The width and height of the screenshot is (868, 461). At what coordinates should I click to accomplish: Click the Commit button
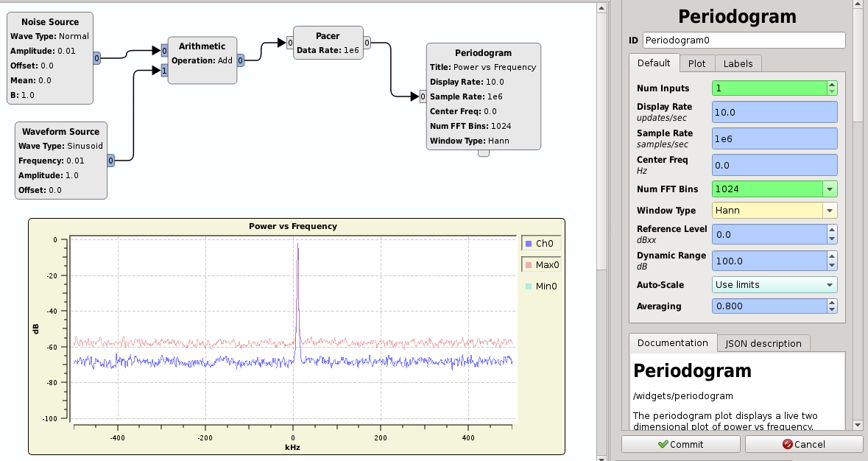tap(680, 444)
